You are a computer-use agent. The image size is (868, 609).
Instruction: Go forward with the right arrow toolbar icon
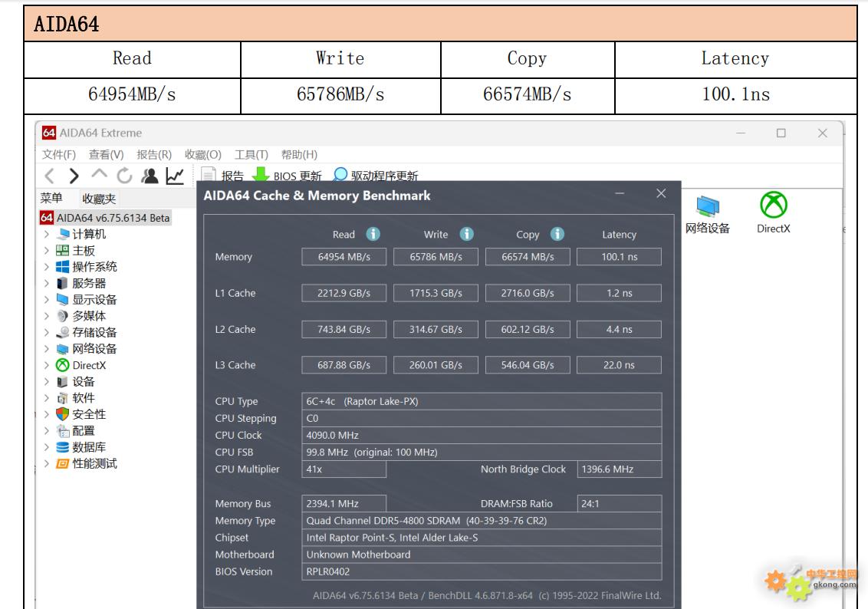coord(74,176)
